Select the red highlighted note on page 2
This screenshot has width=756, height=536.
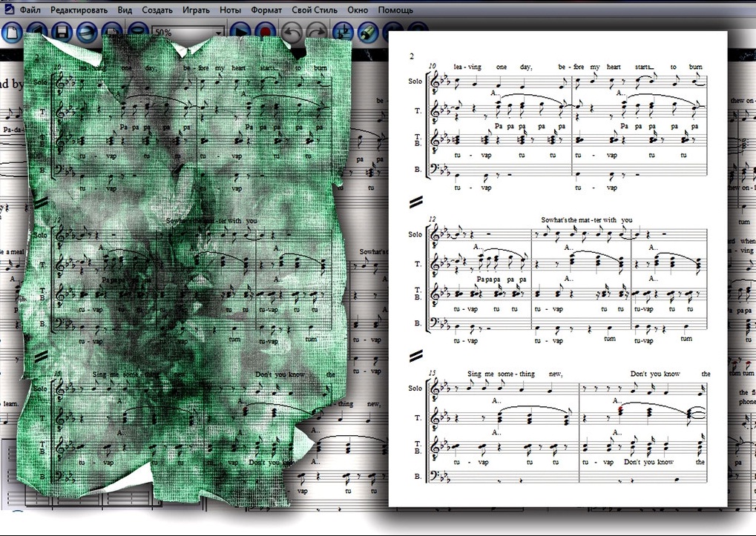coord(620,409)
